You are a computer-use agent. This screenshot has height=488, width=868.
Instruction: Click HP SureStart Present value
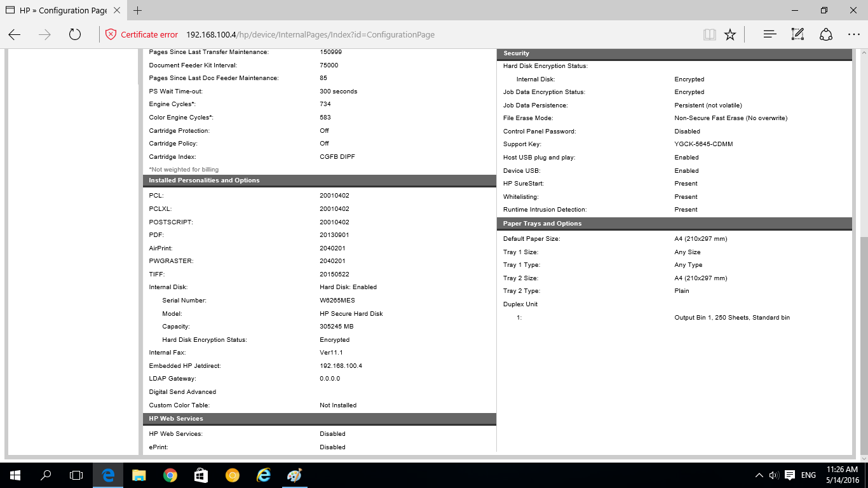[686, 184]
